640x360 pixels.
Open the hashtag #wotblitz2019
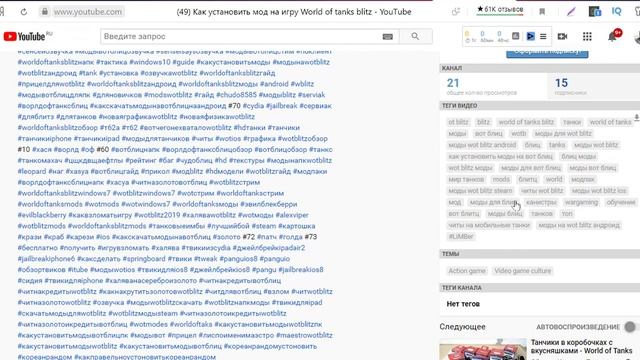point(157,215)
